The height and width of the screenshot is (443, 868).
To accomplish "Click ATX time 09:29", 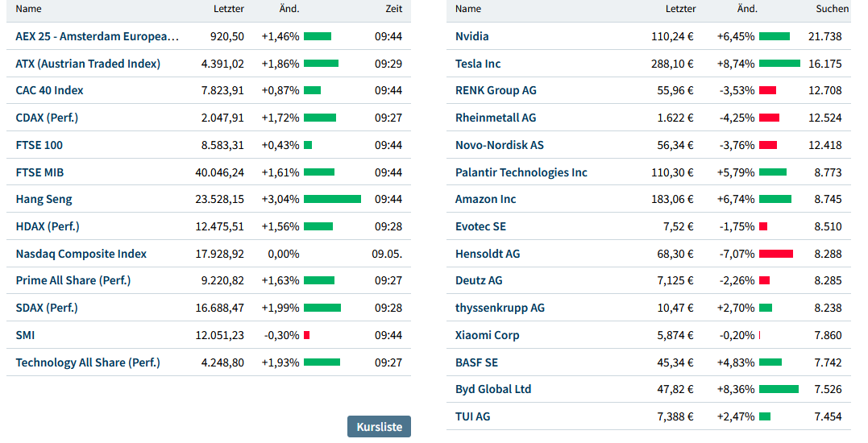I will pos(388,64).
